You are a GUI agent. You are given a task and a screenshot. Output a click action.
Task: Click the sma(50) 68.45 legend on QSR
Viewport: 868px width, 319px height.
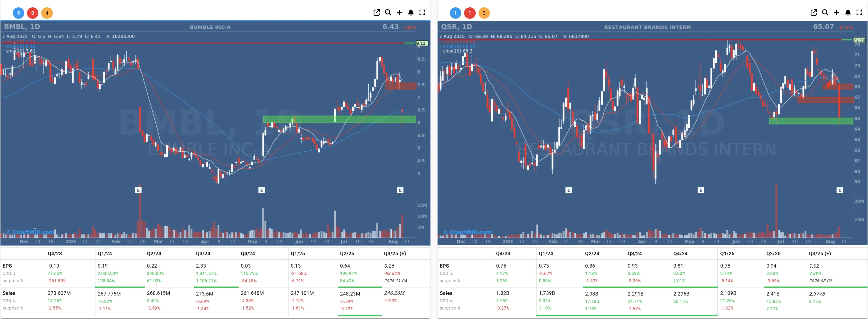[x=457, y=46]
